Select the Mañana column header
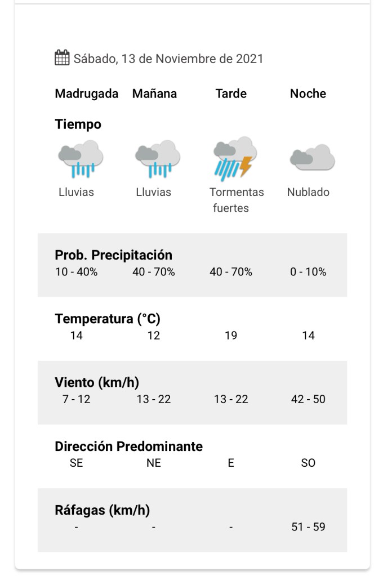The height and width of the screenshot is (576, 392). 154,93
